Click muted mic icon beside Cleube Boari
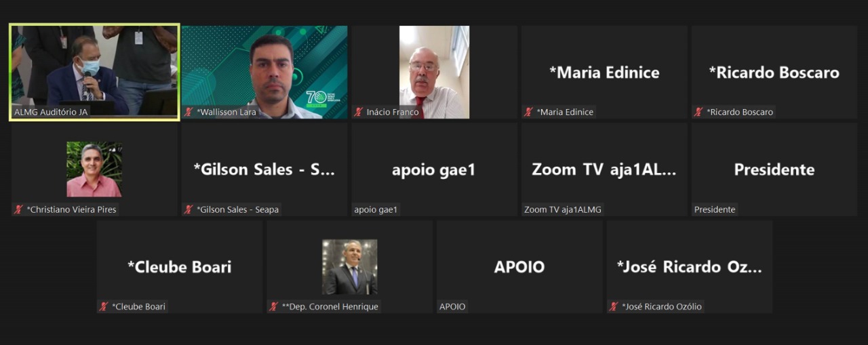This screenshot has height=345, width=868. (104, 306)
